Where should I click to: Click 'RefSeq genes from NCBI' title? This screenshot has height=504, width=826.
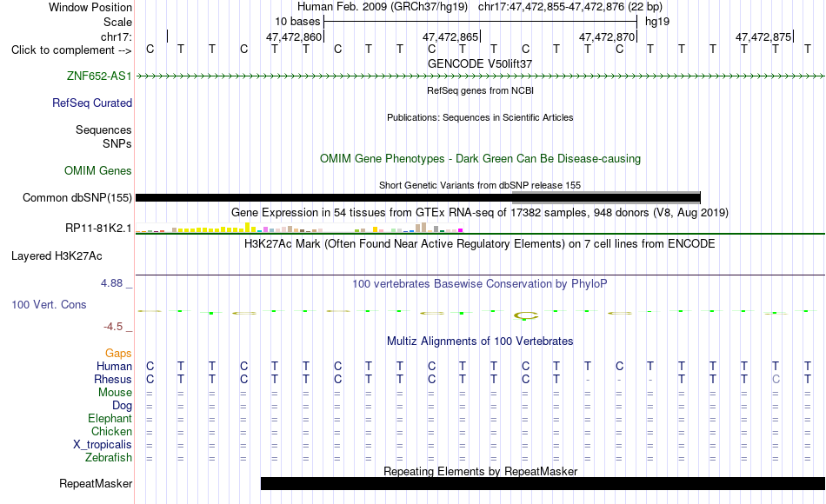click(x=480, y=90)
